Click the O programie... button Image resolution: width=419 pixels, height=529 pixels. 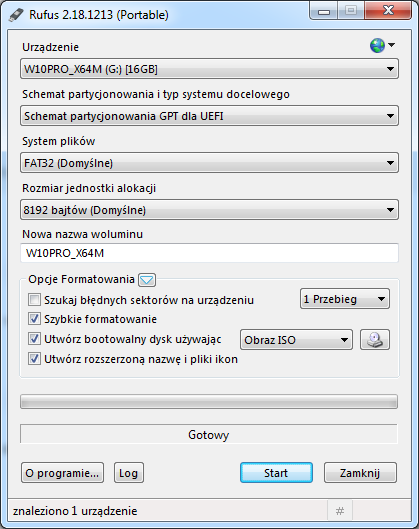pyautogui.click(x=62, y=473)
